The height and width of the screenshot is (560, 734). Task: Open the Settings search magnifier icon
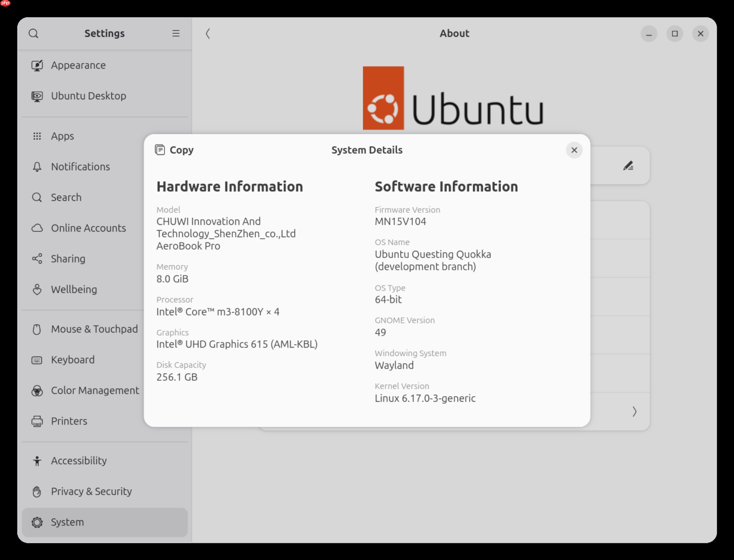point(34,33)
